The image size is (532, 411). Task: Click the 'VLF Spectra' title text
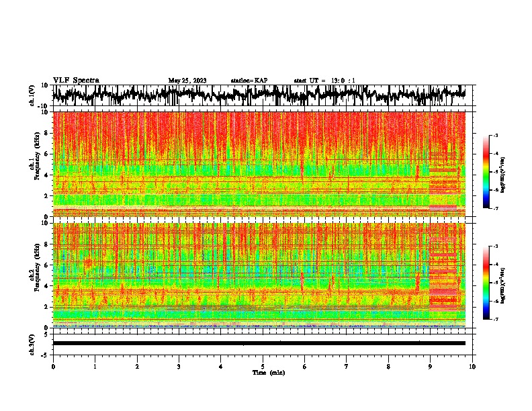[76, 81]
